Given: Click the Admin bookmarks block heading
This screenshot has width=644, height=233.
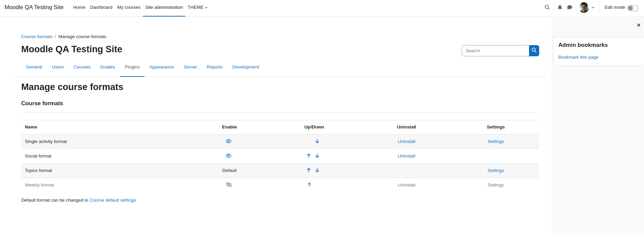Looking at the screenshot, I should [x=583, y=45].
